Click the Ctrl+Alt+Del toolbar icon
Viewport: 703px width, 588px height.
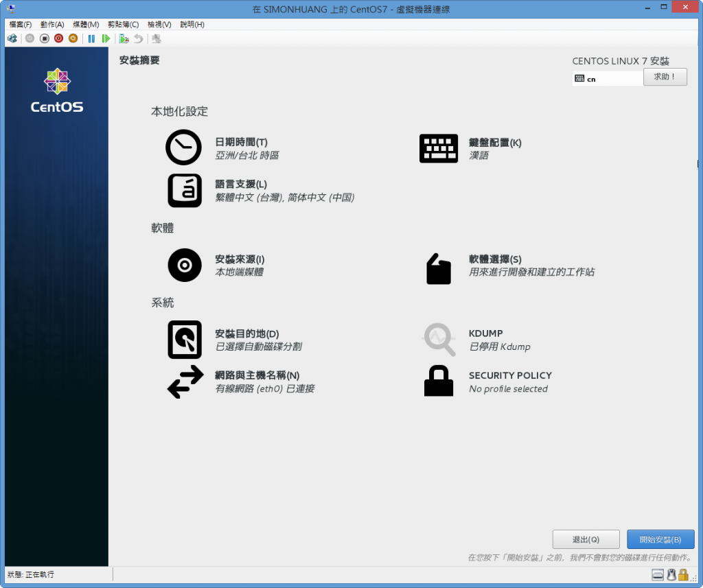tap(12, 38)
